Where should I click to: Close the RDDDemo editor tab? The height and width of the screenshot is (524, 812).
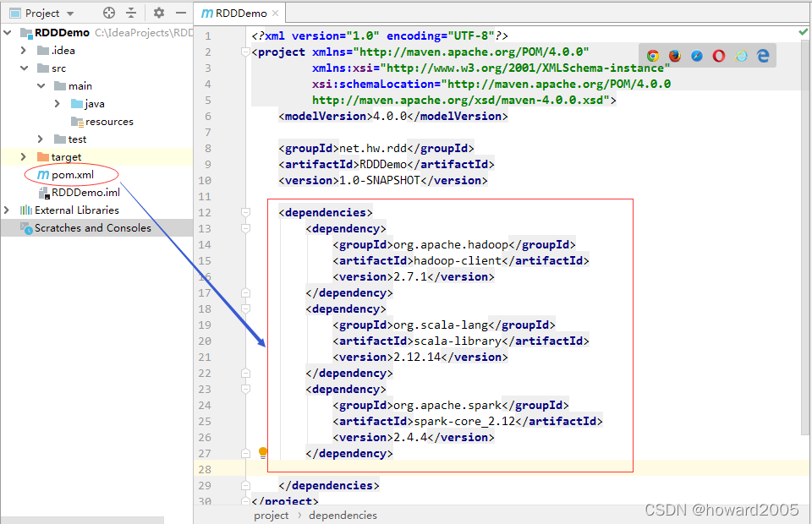(x=276, y=14)
